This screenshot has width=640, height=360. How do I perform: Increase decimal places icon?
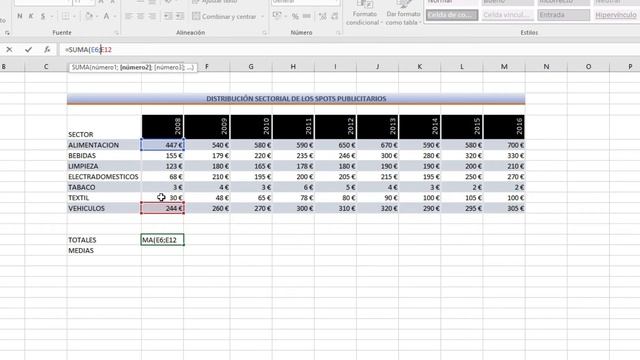click(x=322, y=16)
